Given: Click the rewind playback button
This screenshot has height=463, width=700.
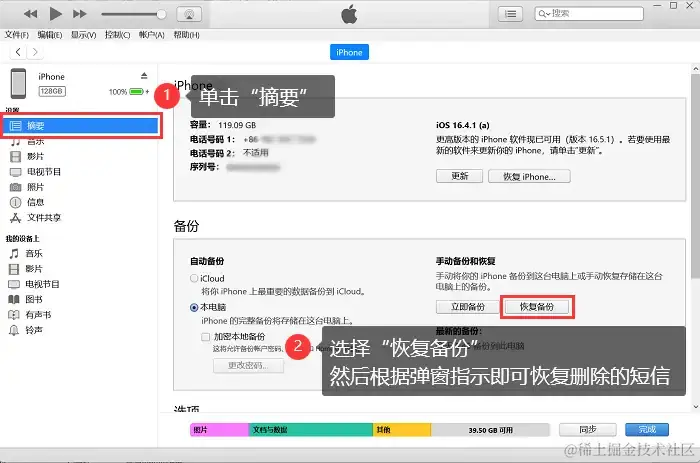Looking at the screenshot, I should click(x=31, y=14).
